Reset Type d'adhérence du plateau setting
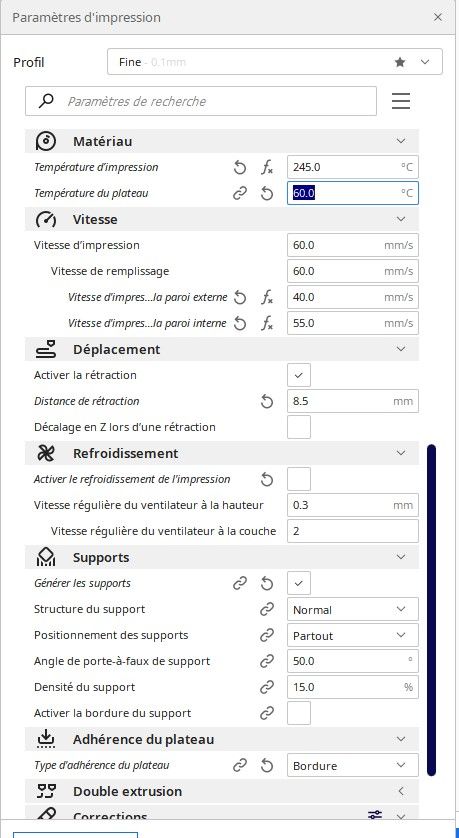Image resolution: width=459 pixels, height=838 pixels. coord(267,765)
